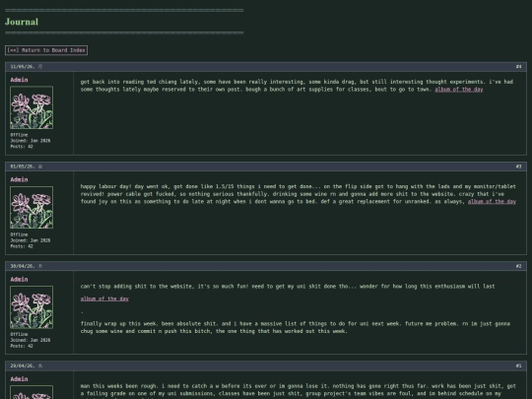The height and width of the screenshot is (399, 532).
Task: Click Admin username in the 01/05/26 post
Action: coord(19,179)
